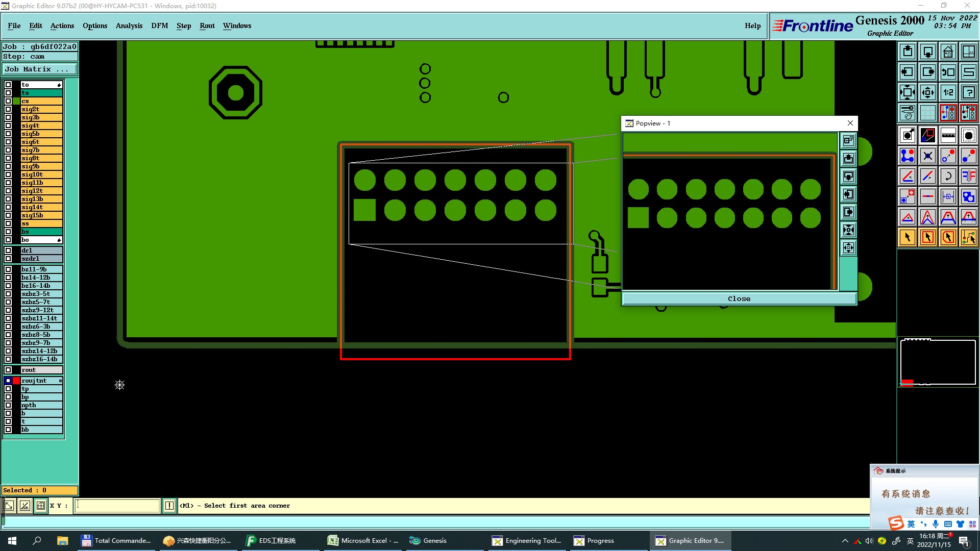Image resolution: width=980 pixels, height=551 pixels.
Task: Select the net selection arrow tool
Action: point(968,237)
